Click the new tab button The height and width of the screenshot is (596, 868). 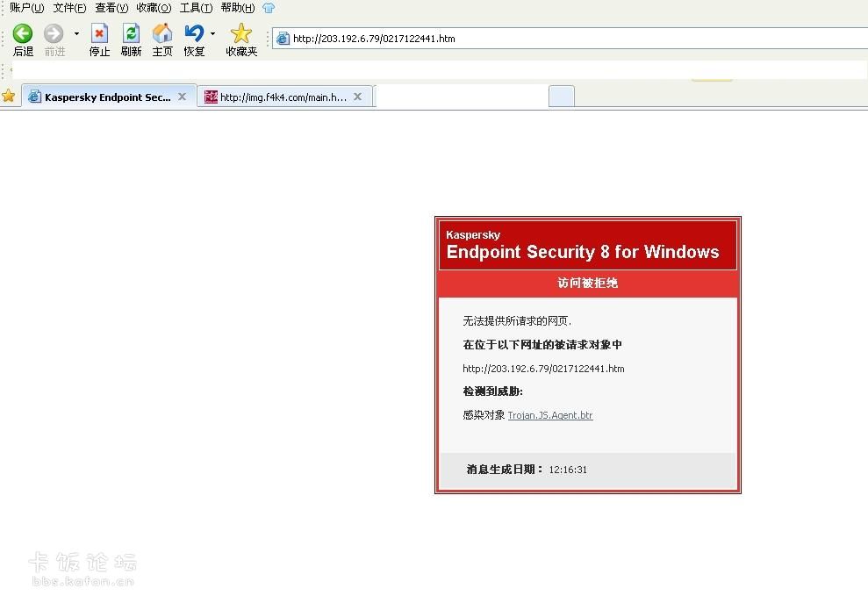[561, 97]
